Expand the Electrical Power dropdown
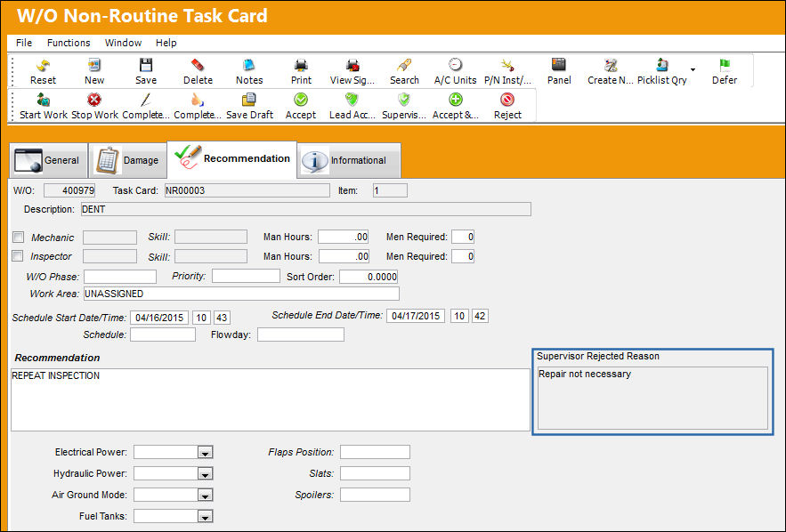 pos(205,452)
